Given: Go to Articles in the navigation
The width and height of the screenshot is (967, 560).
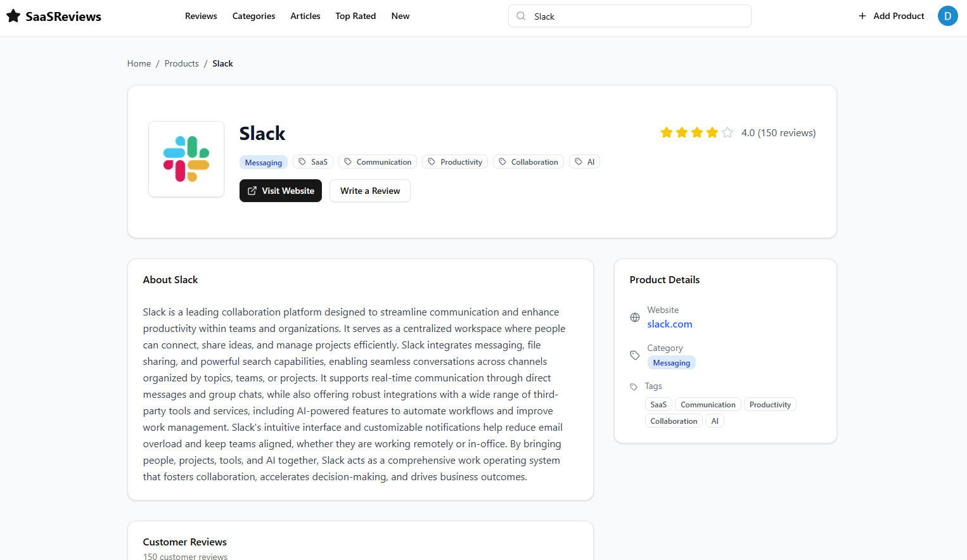Looking at the screenshot, I should (x=305, y=16).
